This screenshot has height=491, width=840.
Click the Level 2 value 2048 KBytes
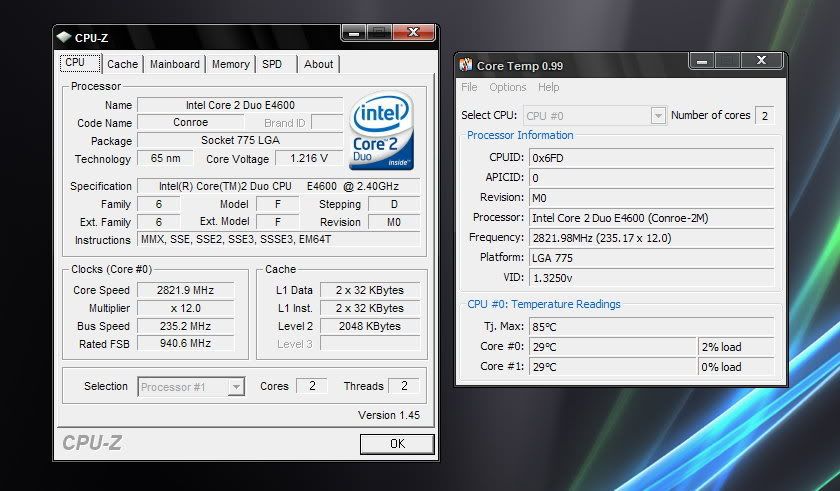[370, 326]
